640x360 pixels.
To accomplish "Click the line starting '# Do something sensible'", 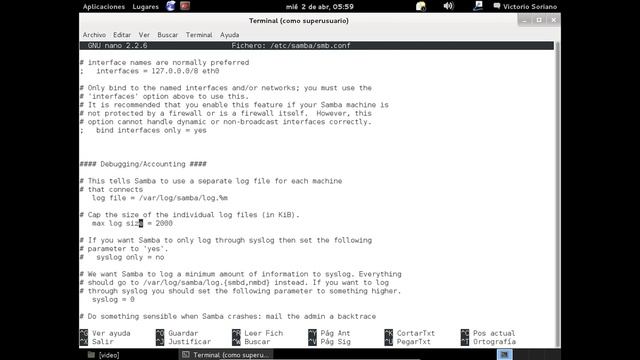I will [x=228, y=316].
